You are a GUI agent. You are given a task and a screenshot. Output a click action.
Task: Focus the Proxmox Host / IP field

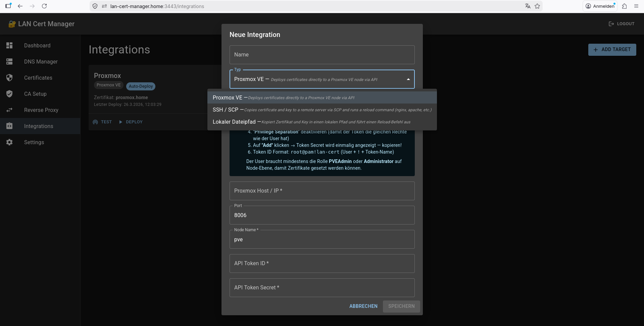point(322,191)
